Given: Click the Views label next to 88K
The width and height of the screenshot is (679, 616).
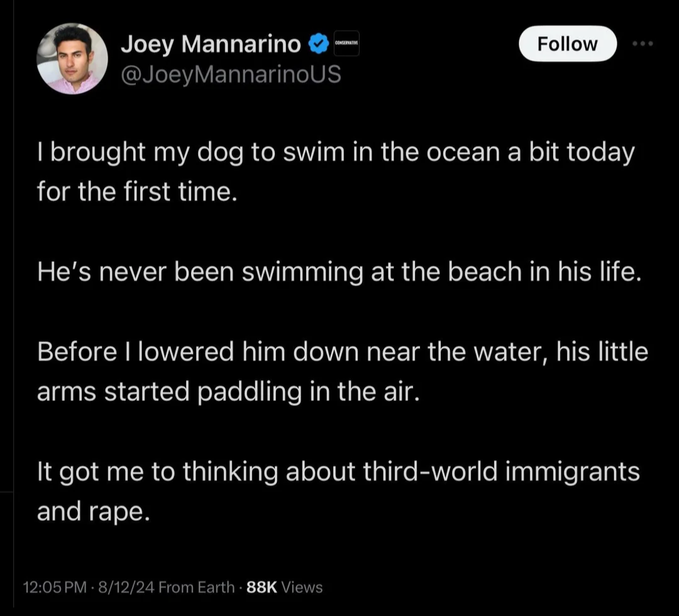Looking at the screenshot, I should pyautogui.click(x=301, y=587).
